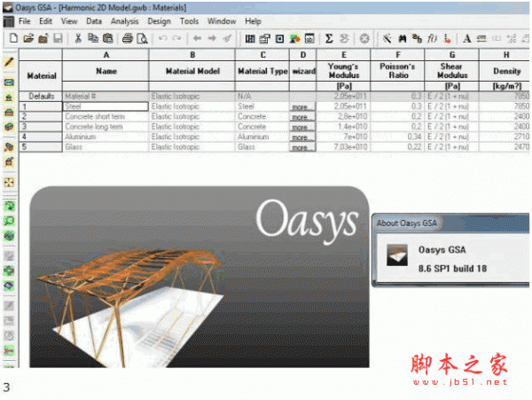Click more... button in Glass row
The image size is (532, 400).
[302, 147]
